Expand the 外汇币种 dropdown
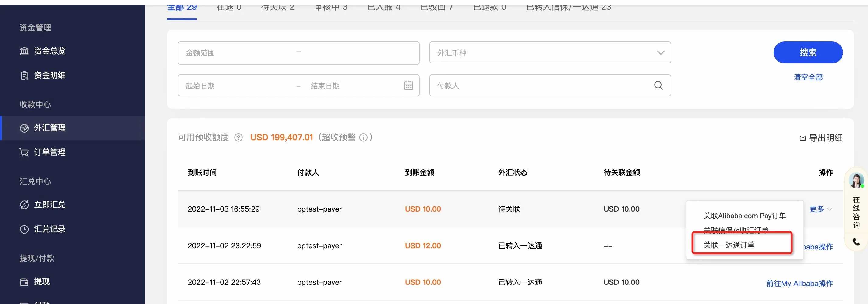This screenshot has width=868, height=304. pyautogui.click(x=660, y=53)
